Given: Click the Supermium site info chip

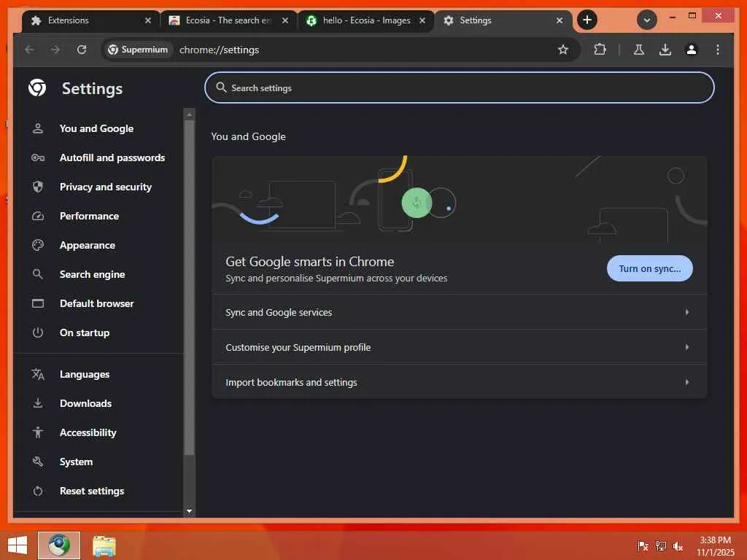Looking at the screenshot, I should [137, 50].
